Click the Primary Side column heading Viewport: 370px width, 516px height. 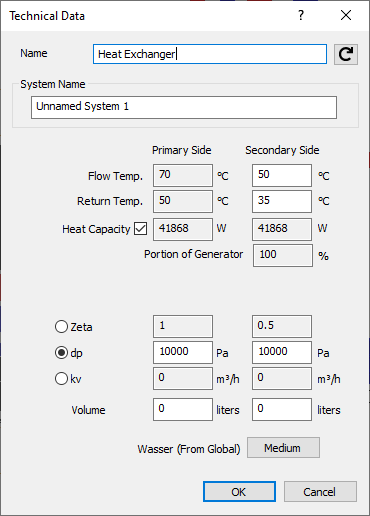(x=182, y=150)
